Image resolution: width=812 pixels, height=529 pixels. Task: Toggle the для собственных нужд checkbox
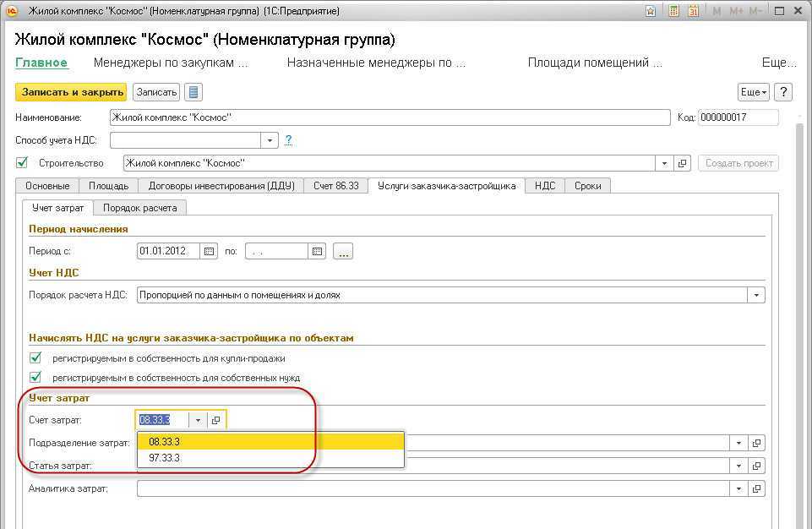pos(35,378)
